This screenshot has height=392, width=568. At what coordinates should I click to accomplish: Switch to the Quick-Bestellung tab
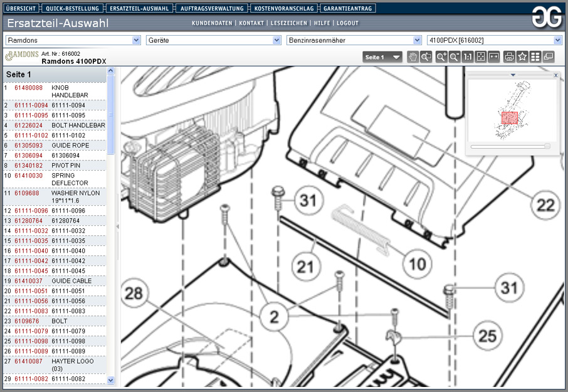(73, 8)
